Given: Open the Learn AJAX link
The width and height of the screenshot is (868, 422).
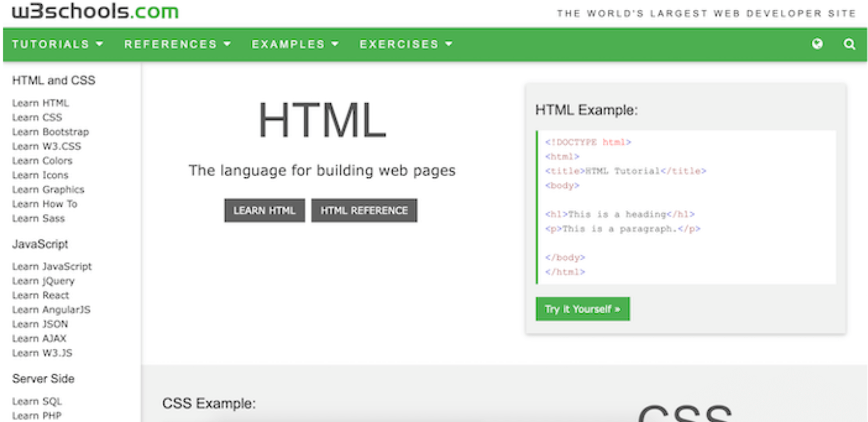Looking at the screenshot, I should [39, 338].
